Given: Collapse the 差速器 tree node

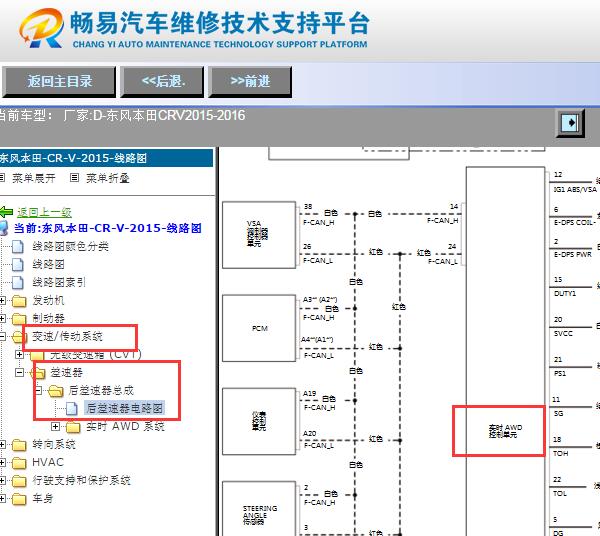Looking at the screenshot, I should pos(20,372).
